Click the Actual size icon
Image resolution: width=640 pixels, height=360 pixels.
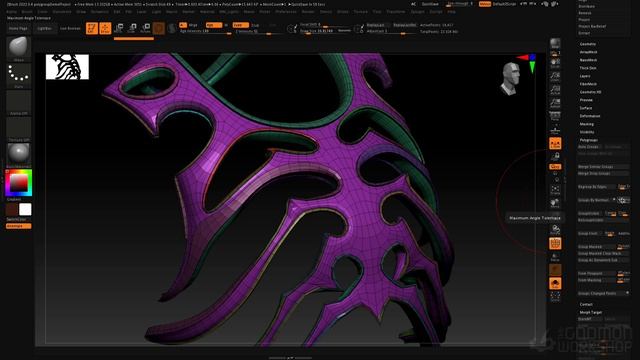(555, 90)
